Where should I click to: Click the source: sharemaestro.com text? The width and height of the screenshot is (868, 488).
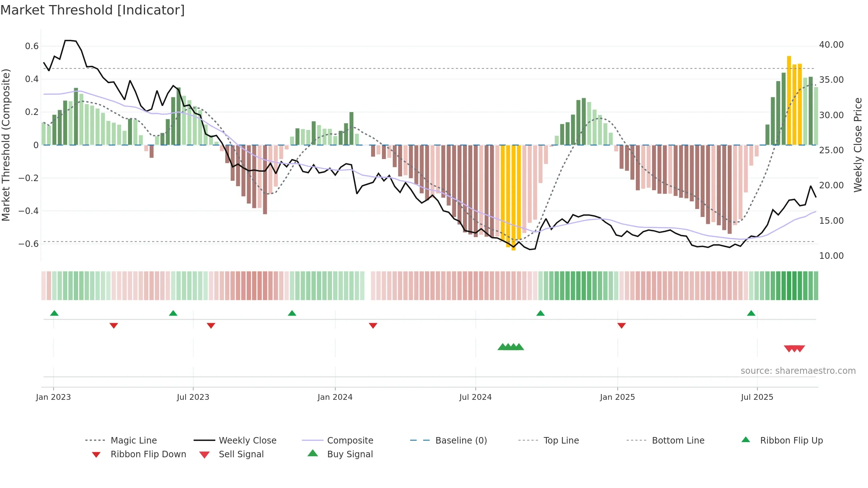coord(798,371)
